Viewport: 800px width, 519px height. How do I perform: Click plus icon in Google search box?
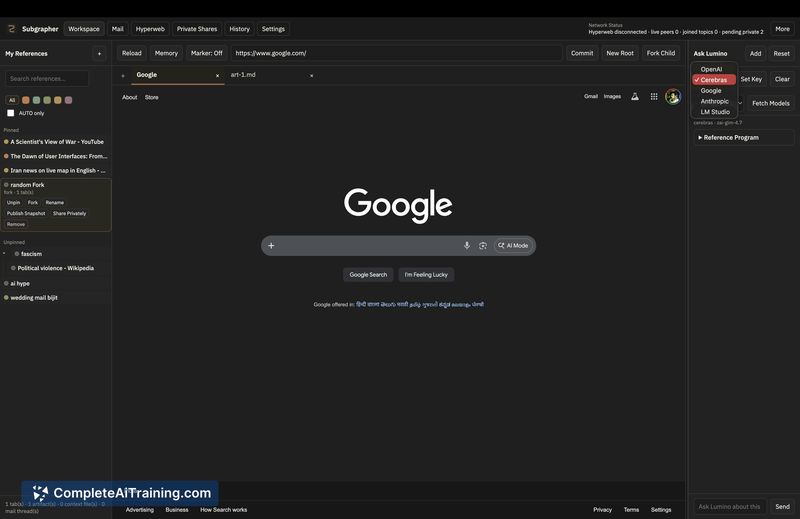[x=271, y=245]
